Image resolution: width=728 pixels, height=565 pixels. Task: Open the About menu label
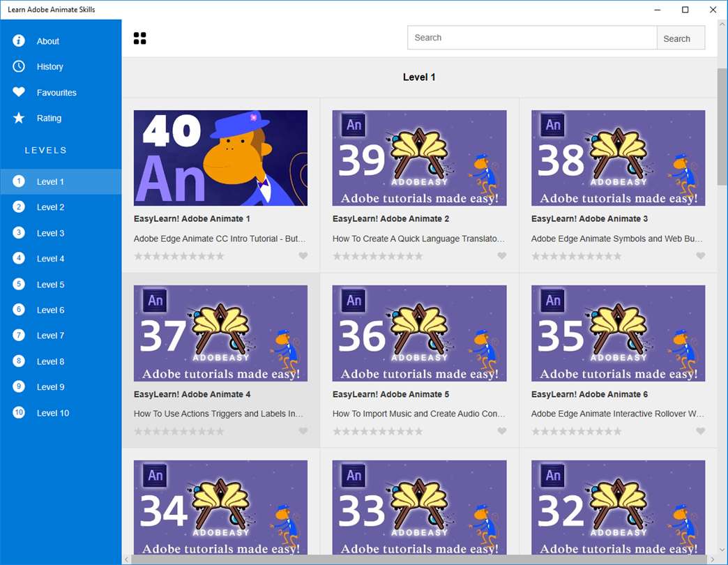(x=48, y=41)
